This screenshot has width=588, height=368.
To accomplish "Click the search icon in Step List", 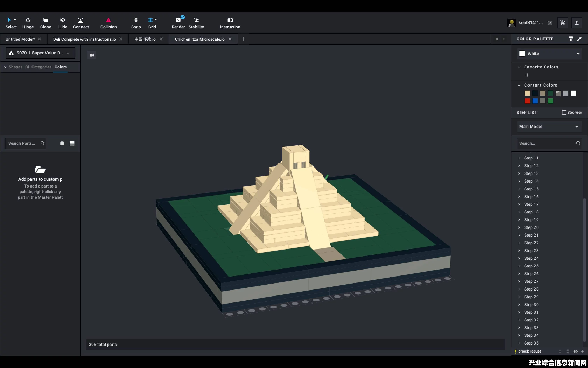I will (x=578, y=143).
